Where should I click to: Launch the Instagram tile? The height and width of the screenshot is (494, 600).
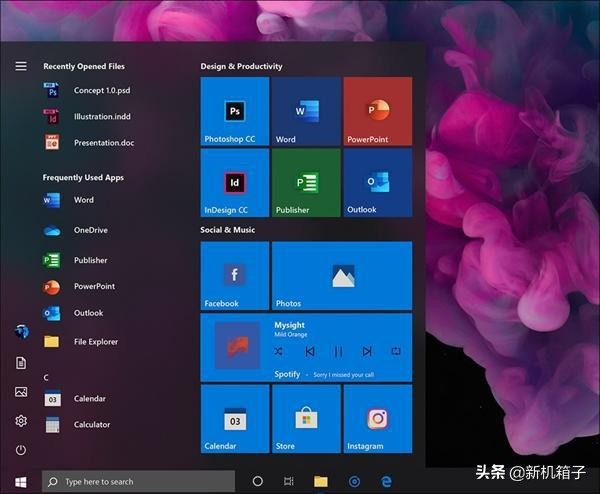click(378, 419)
